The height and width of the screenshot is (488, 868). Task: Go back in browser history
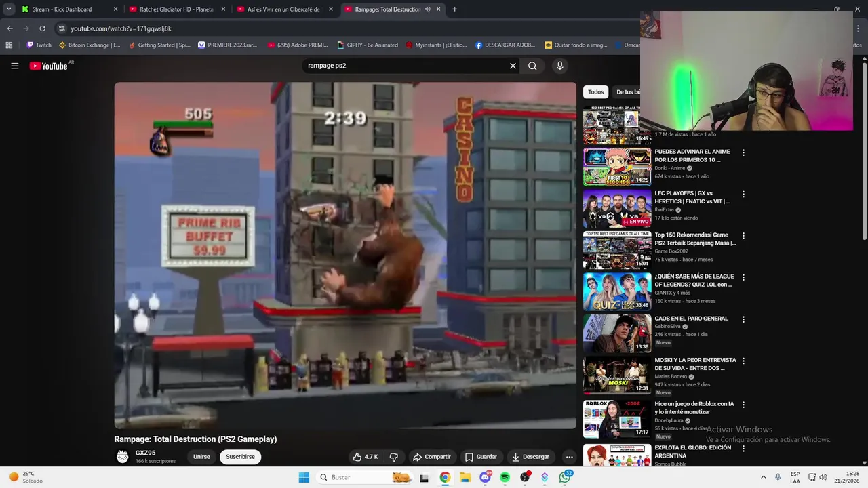tap(9, 28)
